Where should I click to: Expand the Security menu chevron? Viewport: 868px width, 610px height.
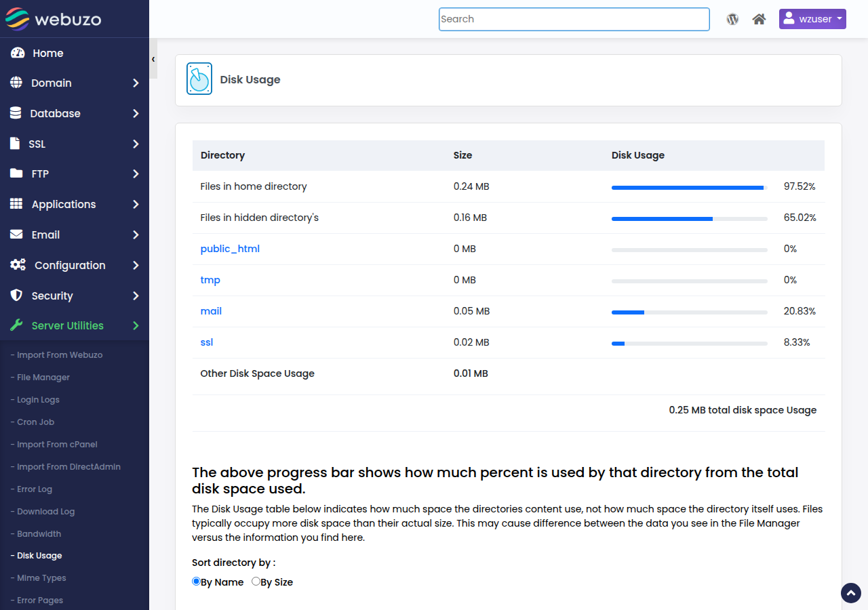pos(136,296)
